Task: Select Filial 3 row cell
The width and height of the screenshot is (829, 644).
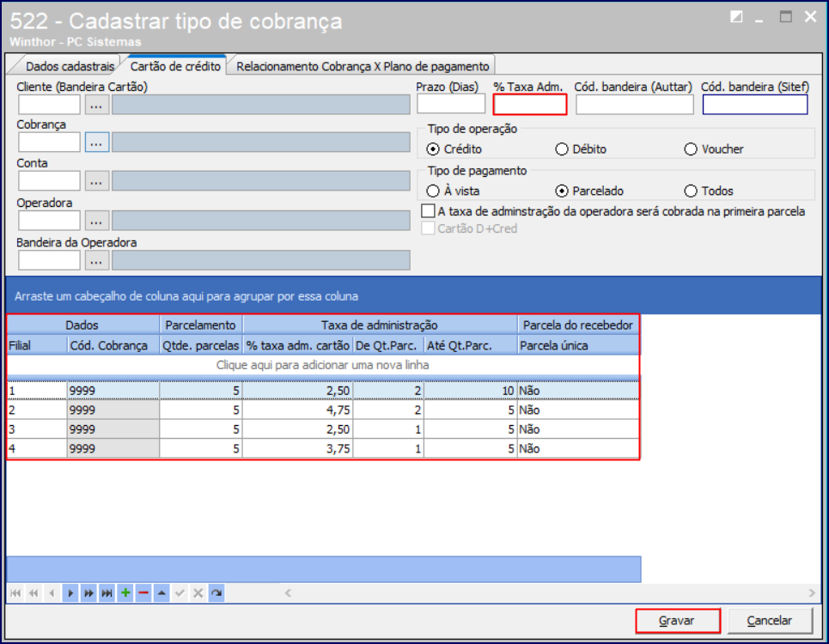Action: pos(37,429)
